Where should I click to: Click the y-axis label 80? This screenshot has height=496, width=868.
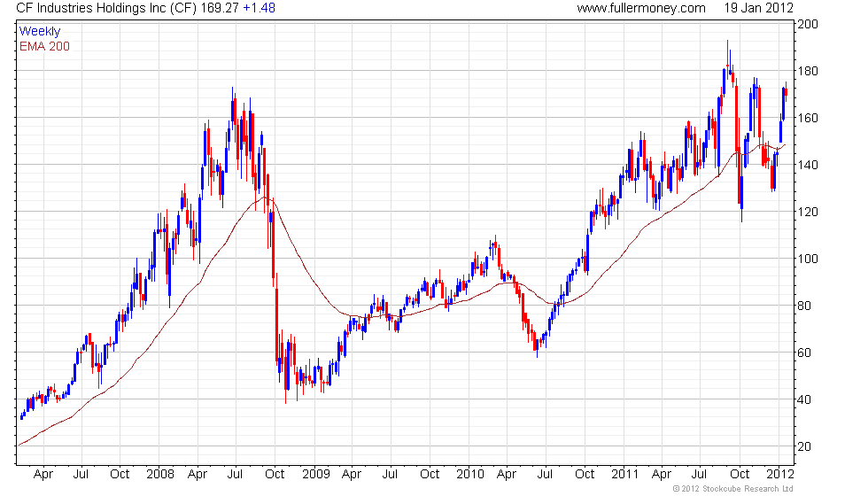[x=804, y=306]
